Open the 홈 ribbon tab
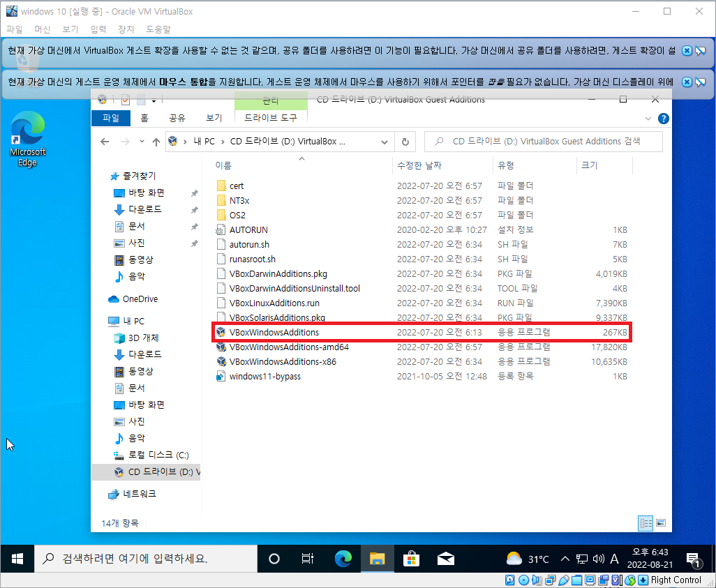Screen dimensions: 716x588 [x=144, y=119]
